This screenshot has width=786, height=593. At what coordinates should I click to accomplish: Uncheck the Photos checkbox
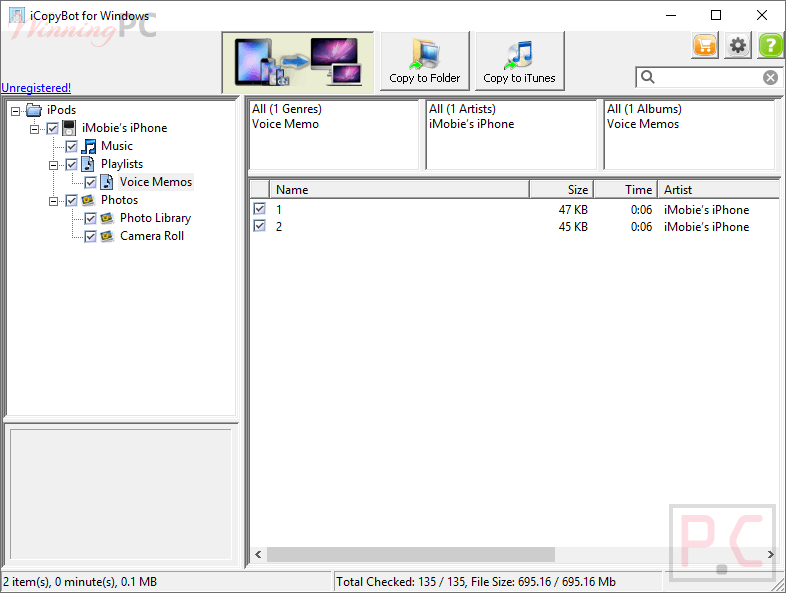click(x=72, y=201)
